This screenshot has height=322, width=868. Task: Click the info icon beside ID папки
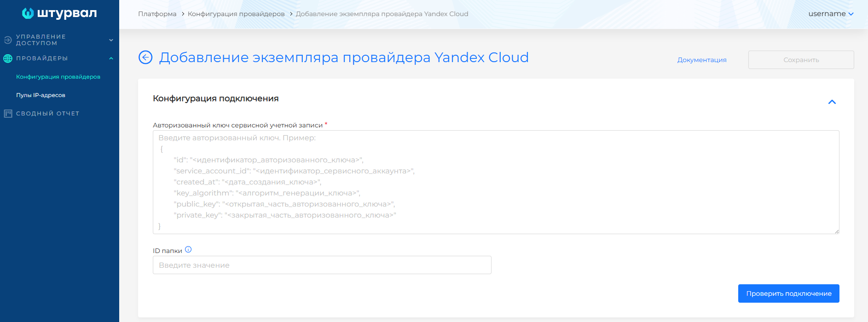188,250
